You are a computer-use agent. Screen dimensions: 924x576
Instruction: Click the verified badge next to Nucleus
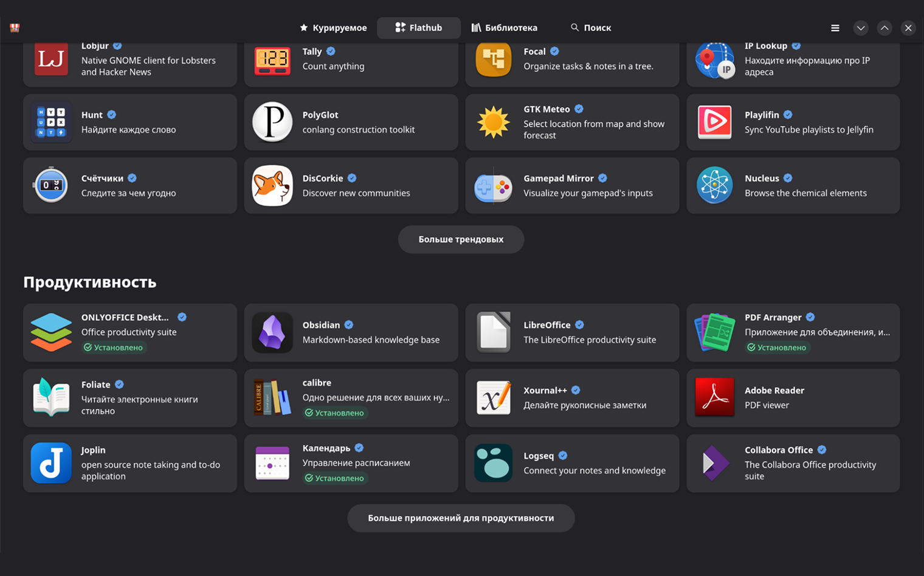[x=788, y=178]
